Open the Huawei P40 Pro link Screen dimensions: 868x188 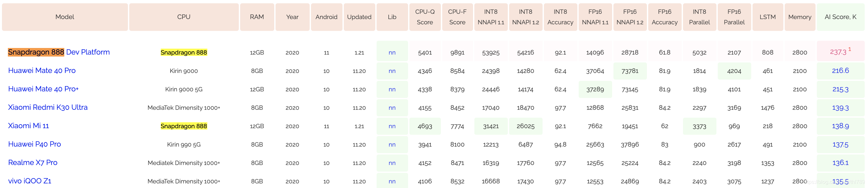click(35, 144)
